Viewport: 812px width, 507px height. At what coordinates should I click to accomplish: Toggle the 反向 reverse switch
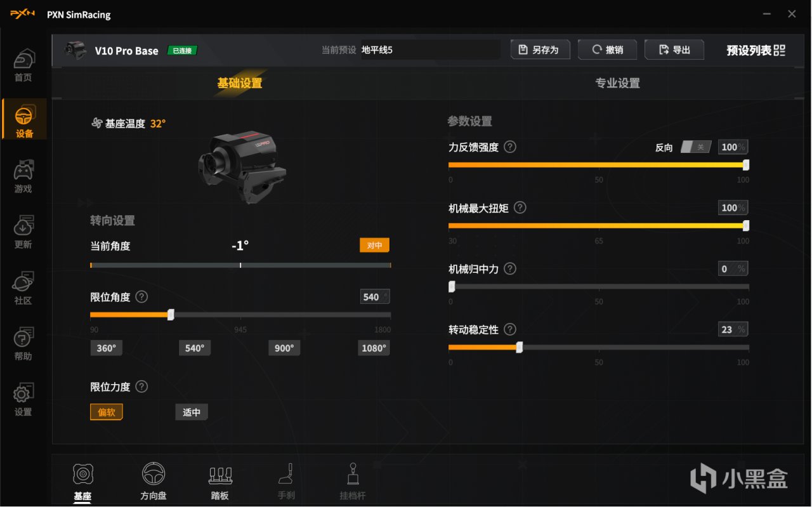click(x=696, y=147)
